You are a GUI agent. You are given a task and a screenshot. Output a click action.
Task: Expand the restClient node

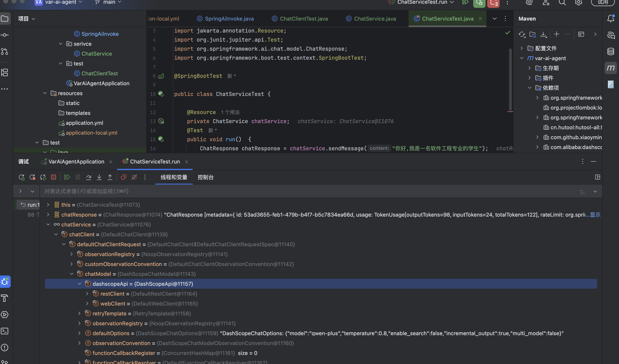pyautogui.click(x=87, y=294)
